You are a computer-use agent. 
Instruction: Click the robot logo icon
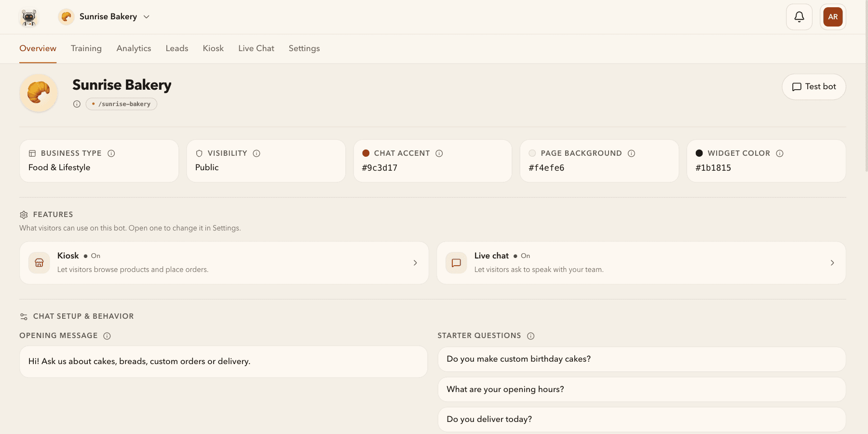click(29, 17)
